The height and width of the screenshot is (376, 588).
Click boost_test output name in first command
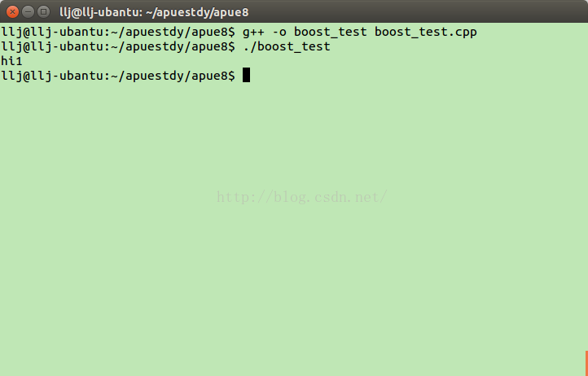point(331,33)
